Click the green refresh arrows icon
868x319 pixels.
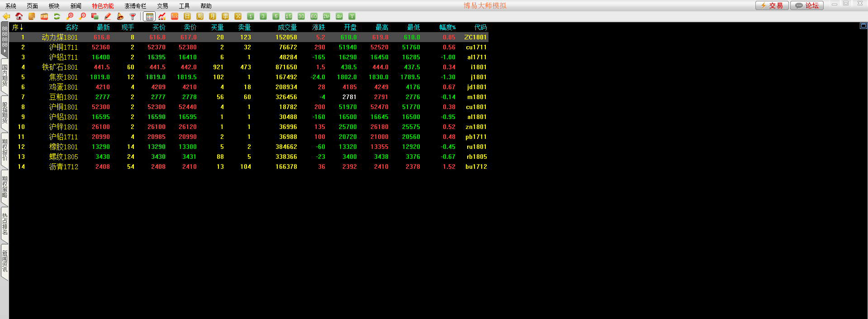[x=57, y=16]
